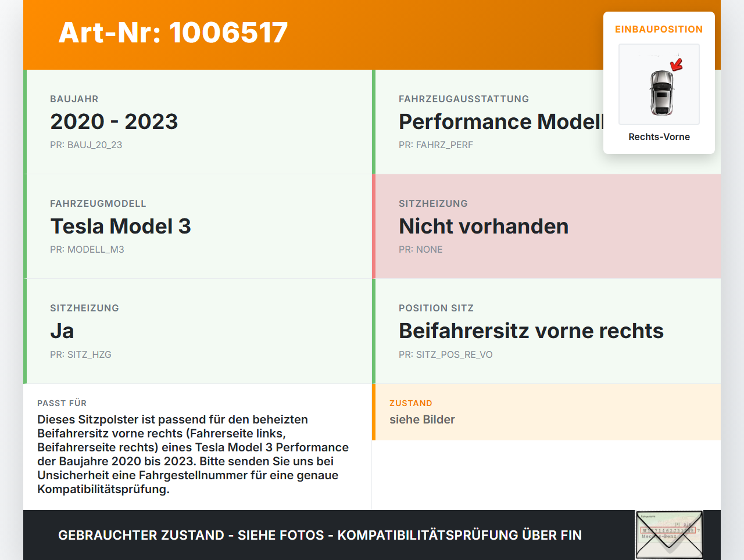Click the Rechts-Vorne caption
The height and width of the screenshot is (560, 744).
659,137
